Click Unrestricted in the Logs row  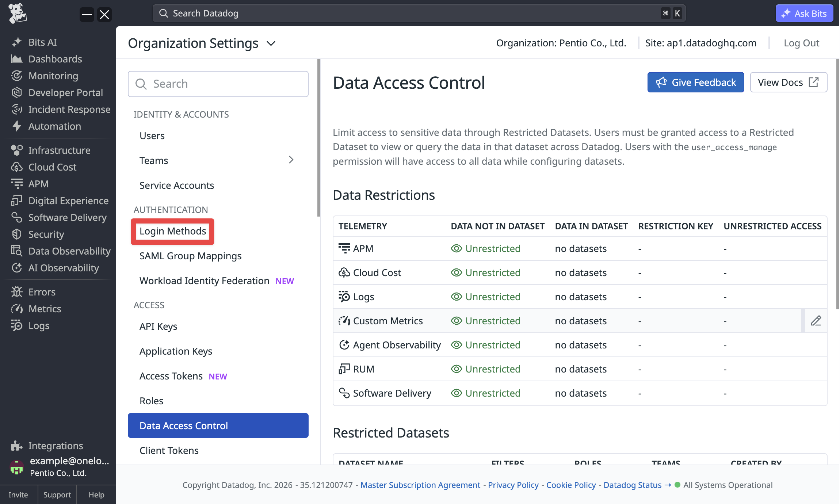coord(493,297)
